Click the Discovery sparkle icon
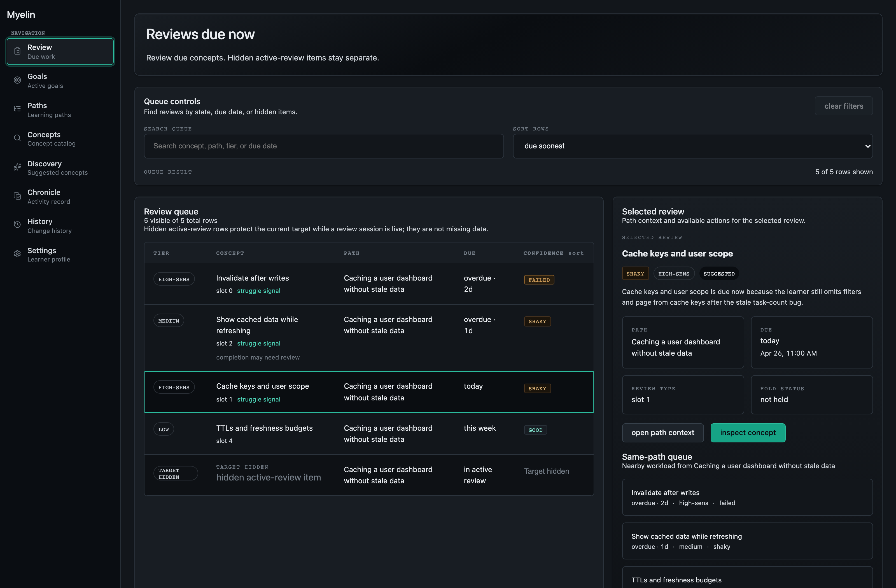Viewport: 896px width, 588px height. click(17, 167)
